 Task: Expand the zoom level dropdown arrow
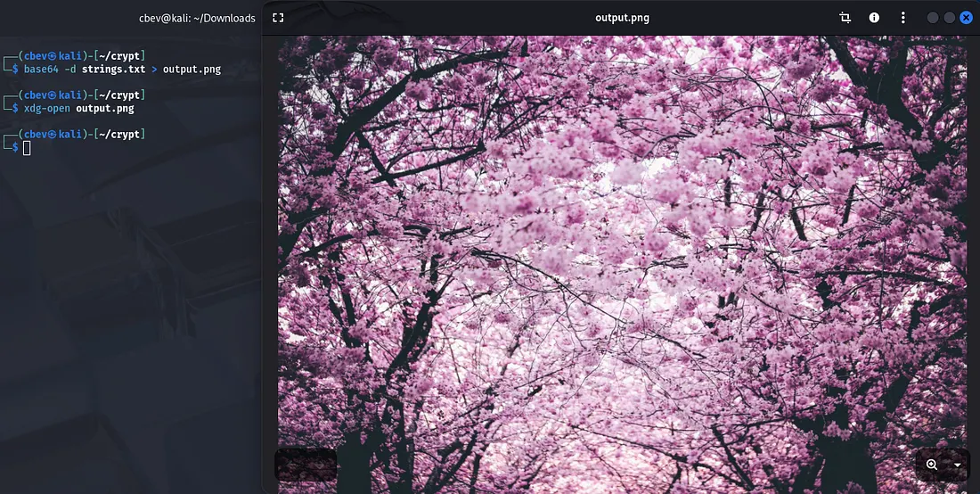(x=958, y=465)
